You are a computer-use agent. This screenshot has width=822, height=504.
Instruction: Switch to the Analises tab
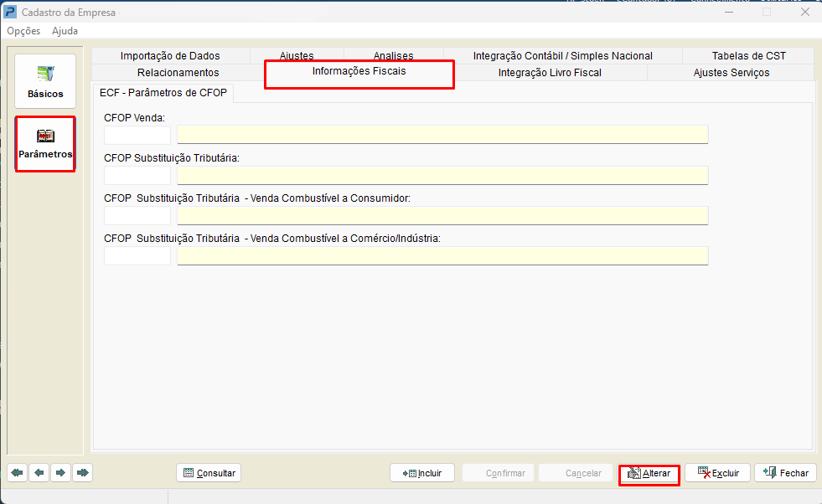pyautogui.click(x=393, y=54)
